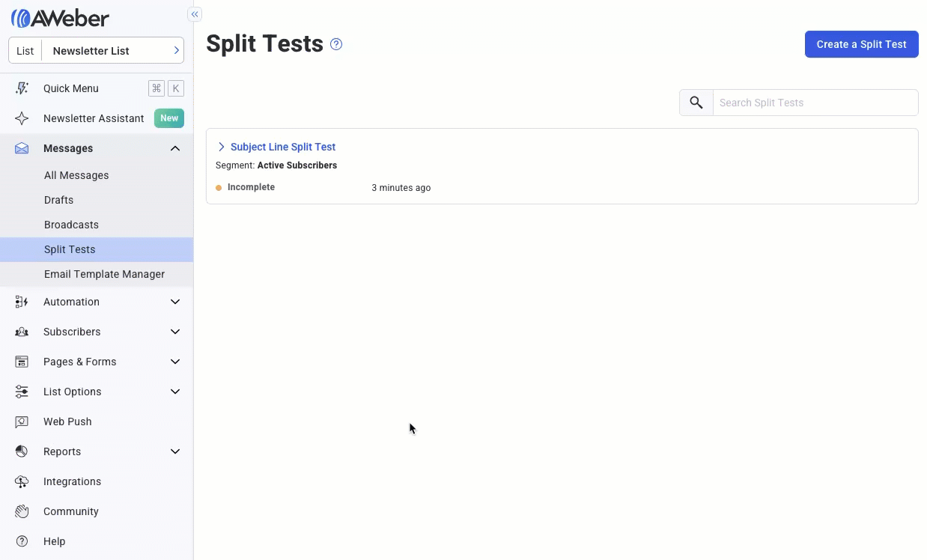Screen dimensions: 927x560
Task: Open the Broadcasts menu item
Action: point(71,225)
